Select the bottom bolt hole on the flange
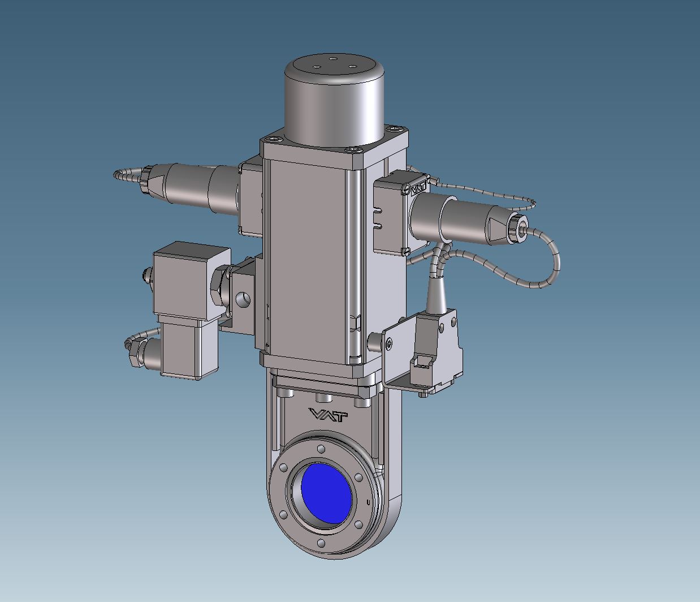The image size is (700, 602). [x=321, y=543]
